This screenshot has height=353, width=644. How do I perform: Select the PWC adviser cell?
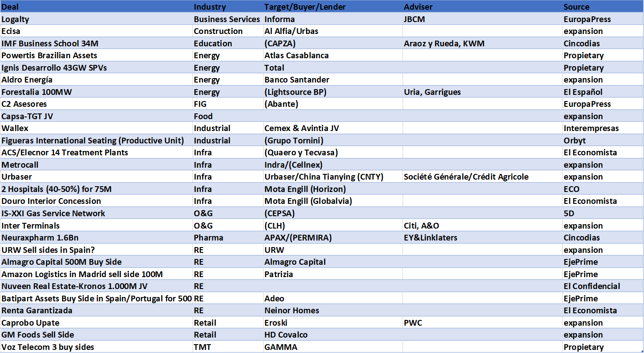(482, 323)
